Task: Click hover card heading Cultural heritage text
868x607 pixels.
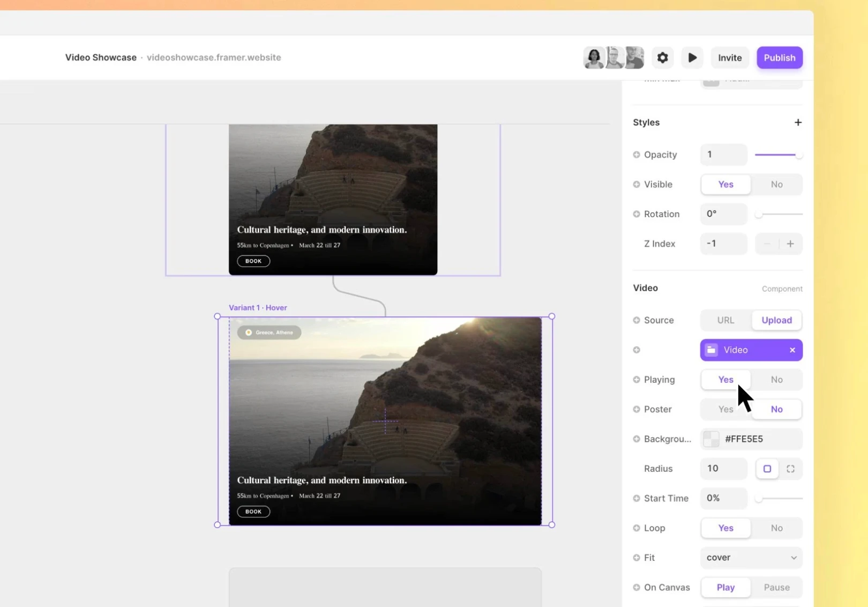Action: [322, 480]
